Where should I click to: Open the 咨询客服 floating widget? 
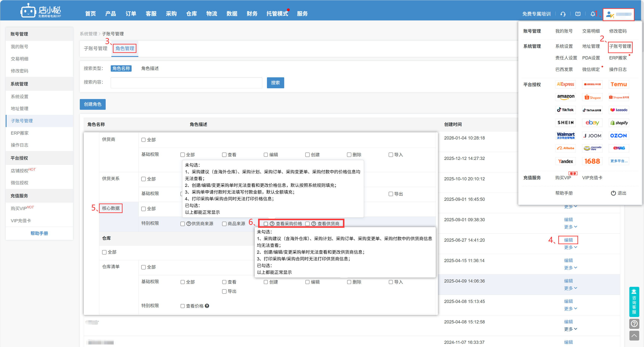pos(634,302)
